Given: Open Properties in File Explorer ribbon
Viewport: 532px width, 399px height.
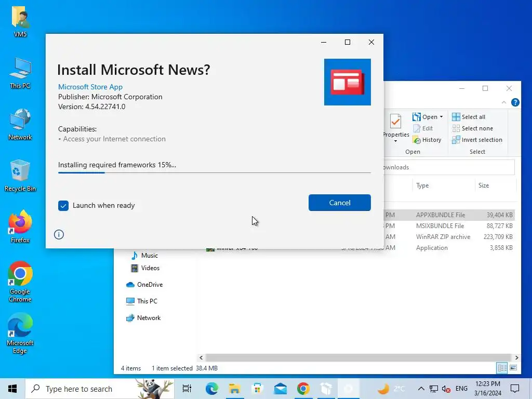Looking at the screenshot, I should pyautogui.click(x=395, y=125).
